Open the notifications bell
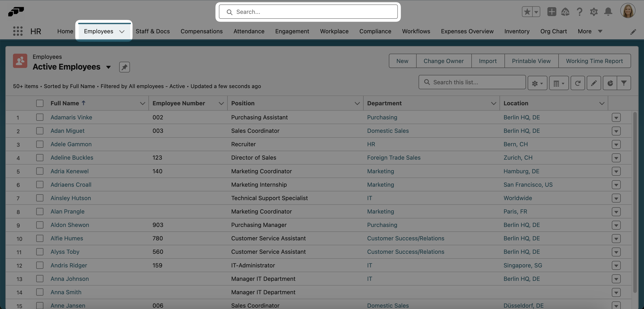This screenshot has width=644, height=309. click(608, 12)
